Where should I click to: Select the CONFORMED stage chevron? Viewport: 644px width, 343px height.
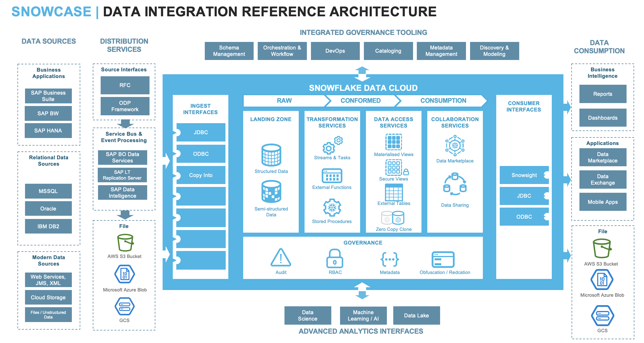360,100
